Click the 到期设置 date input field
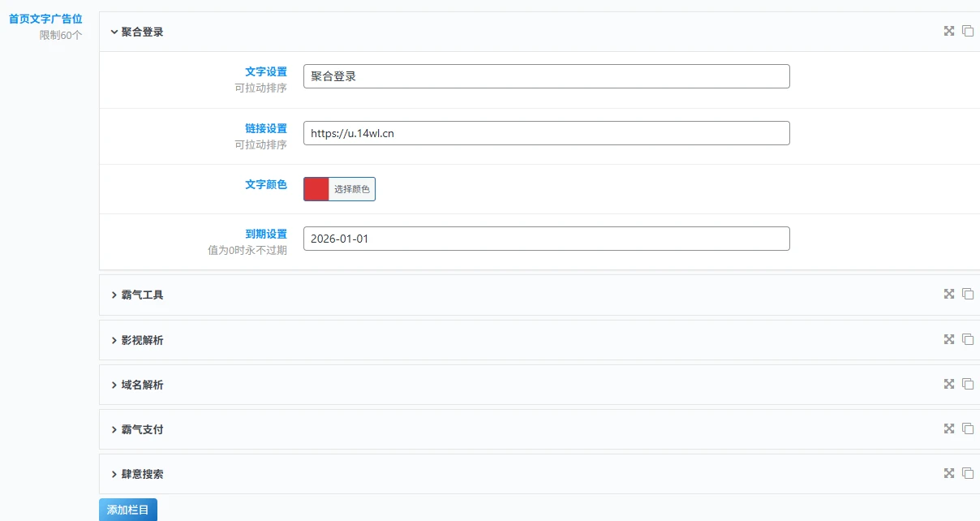The width and height of the screenshot is (980, 521). [x=546, y=239]
